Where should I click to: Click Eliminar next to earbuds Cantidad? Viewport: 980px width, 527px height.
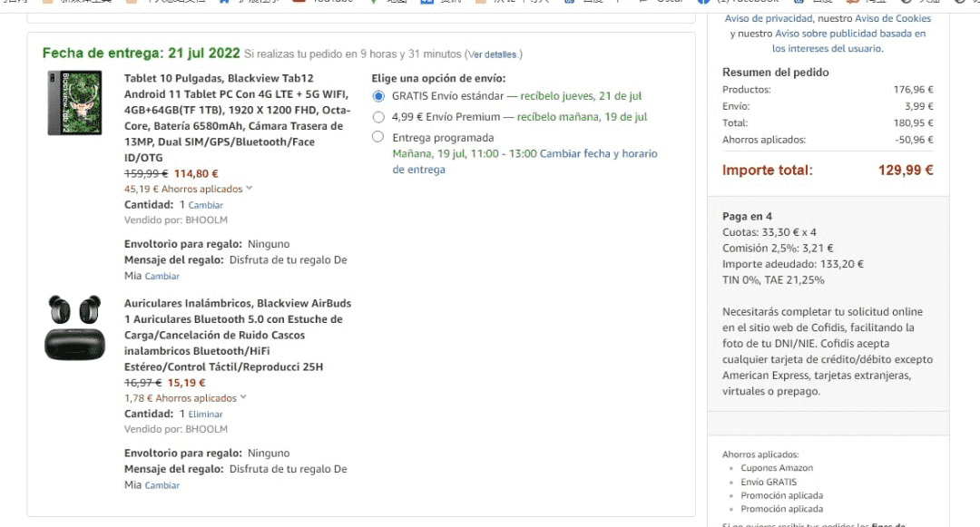click(205, 414)
